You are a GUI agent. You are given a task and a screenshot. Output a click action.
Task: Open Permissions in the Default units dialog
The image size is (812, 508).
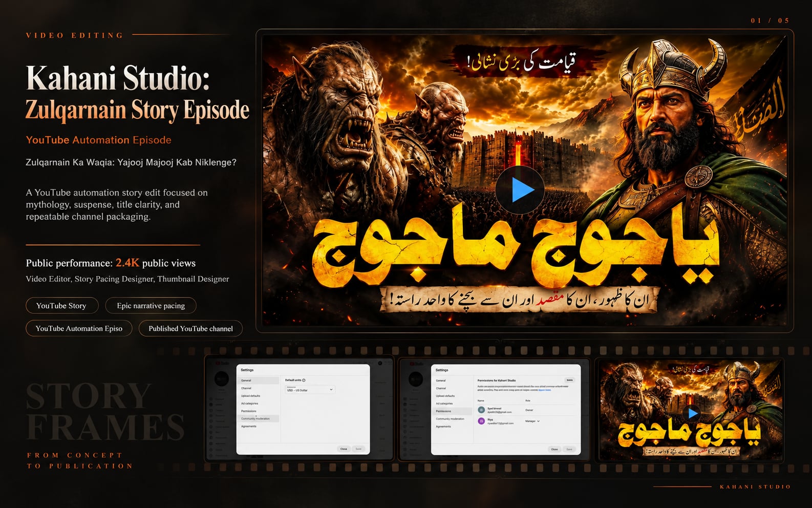point(259,411)
